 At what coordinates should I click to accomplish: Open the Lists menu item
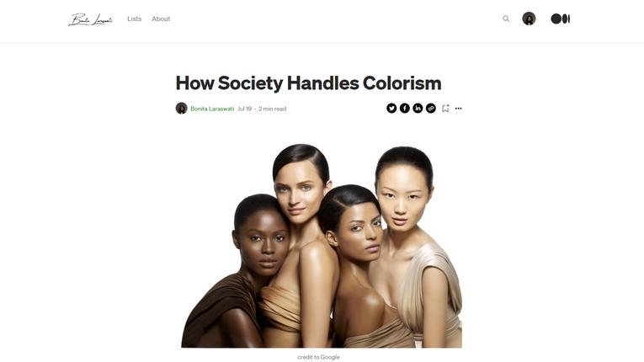point(135,19)
